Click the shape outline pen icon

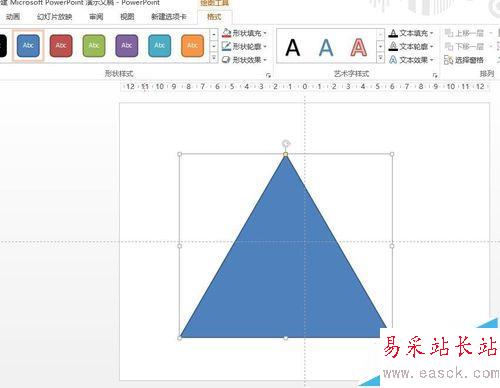(226, 46)
